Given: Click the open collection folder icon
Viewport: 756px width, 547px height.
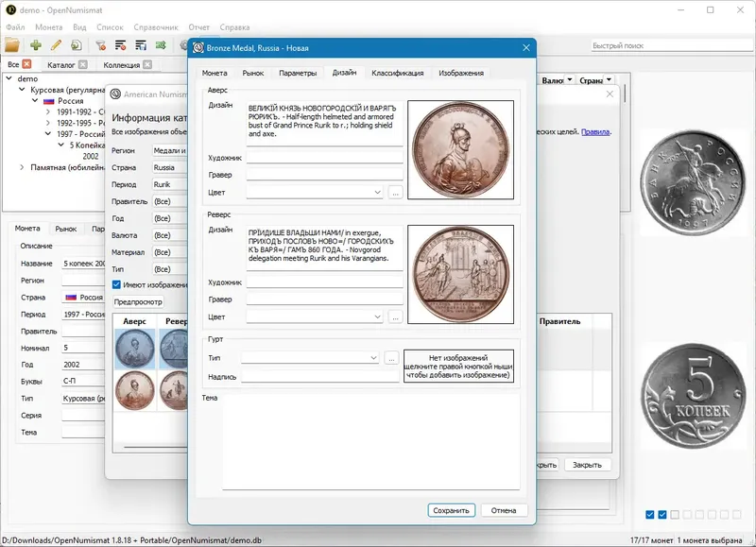Looking at the screenshot, I should pos(11,44).
